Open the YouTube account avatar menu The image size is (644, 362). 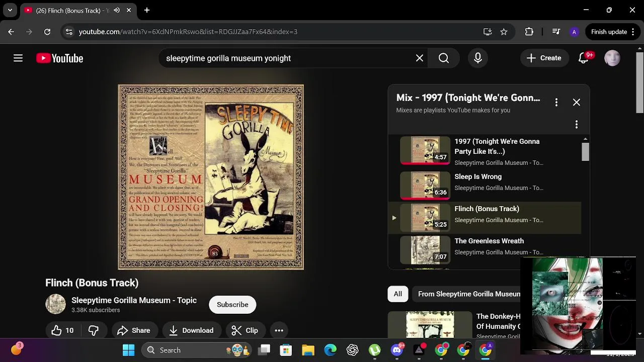tap(612, 58)
